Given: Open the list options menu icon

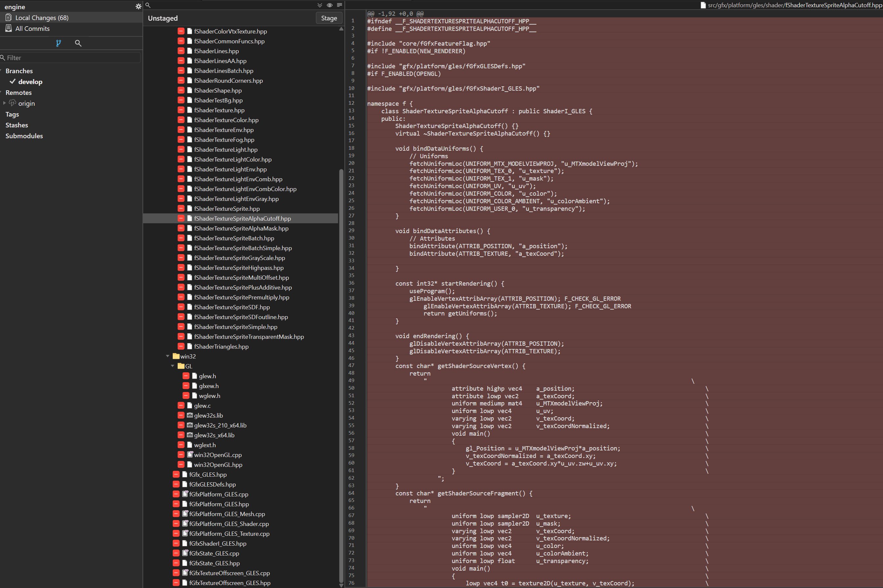Looking at the screenshot, I should pos(340,5).
